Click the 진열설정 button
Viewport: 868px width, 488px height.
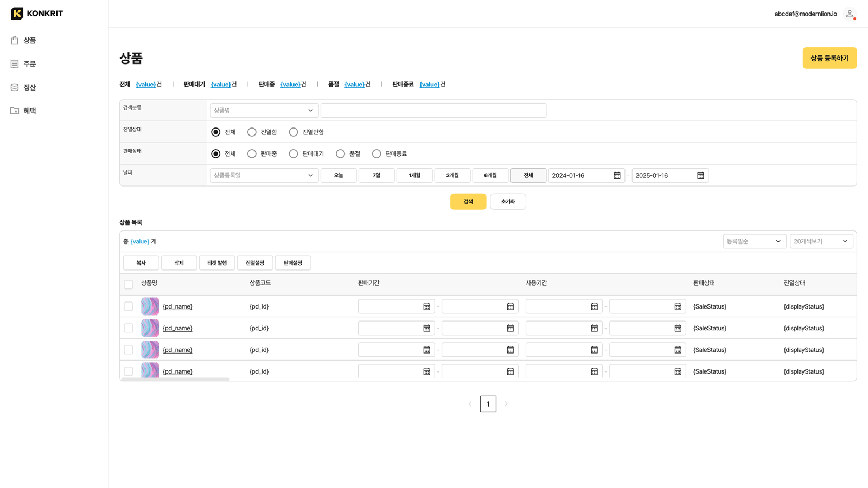[x=255, y=263]
